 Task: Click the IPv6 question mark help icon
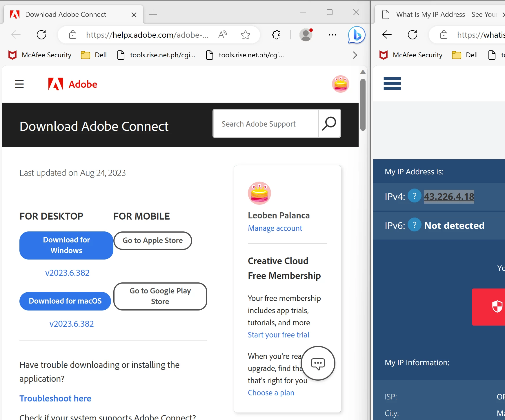415,225
